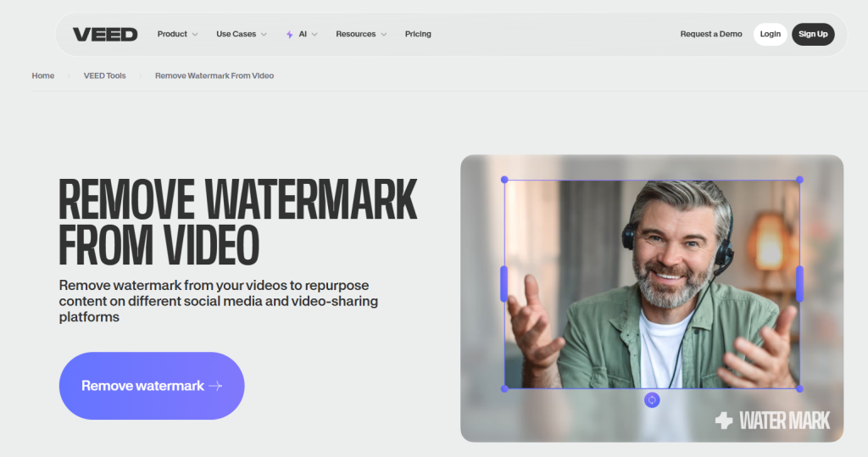This screenshot has width=868, height=457.
Task: Expand the AI chevron arrow
Action: pyautogui.click(x=314, y=35)
